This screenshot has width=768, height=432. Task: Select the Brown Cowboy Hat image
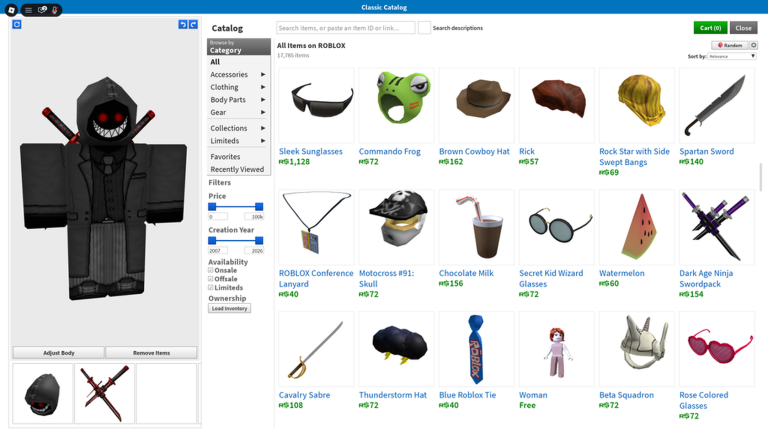click(x=477, y=105)
